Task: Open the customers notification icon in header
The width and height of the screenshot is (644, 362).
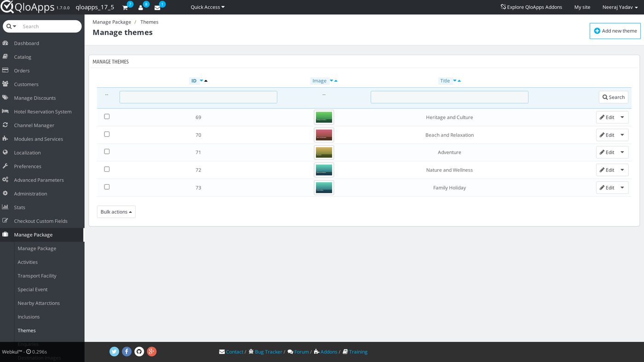Action: coord(141,7)
